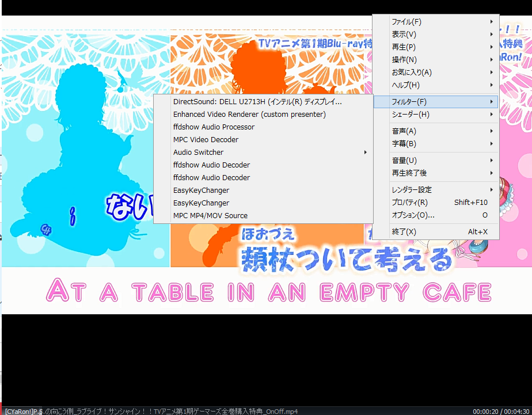Expand the 字幕(B) submenu arrow
This screenshot has height=415, width=532.
[x=492, y=144]
